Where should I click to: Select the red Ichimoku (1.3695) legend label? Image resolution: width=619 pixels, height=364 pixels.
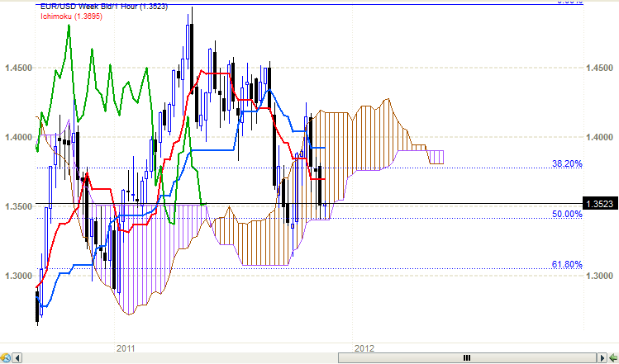coord(71,17)
